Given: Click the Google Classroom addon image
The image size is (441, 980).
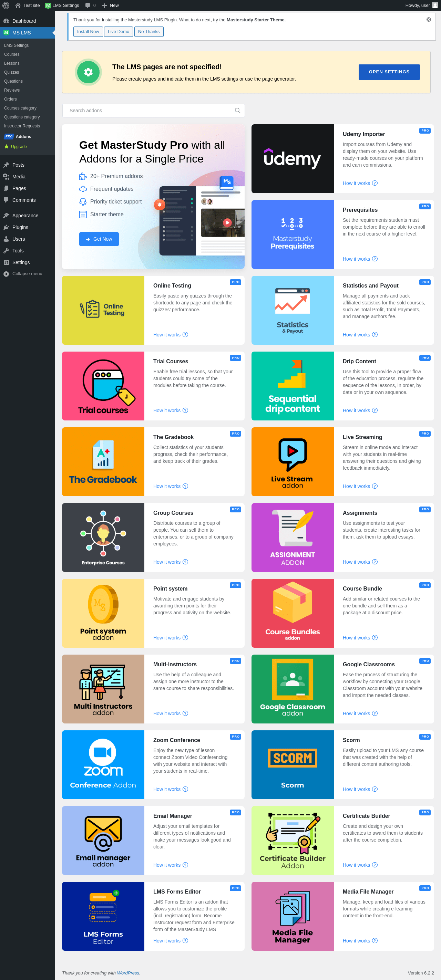Looking at the screenshot, I should click(x=292, y=689).
